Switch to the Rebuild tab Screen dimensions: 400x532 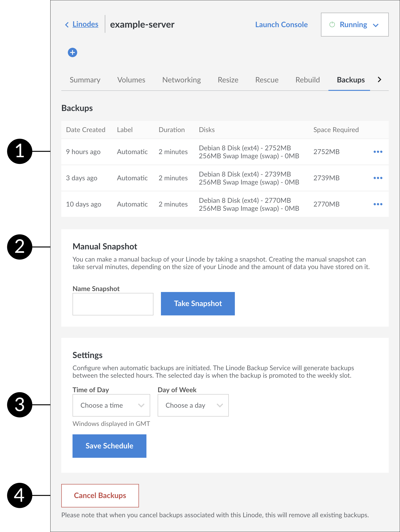(308, 80)
